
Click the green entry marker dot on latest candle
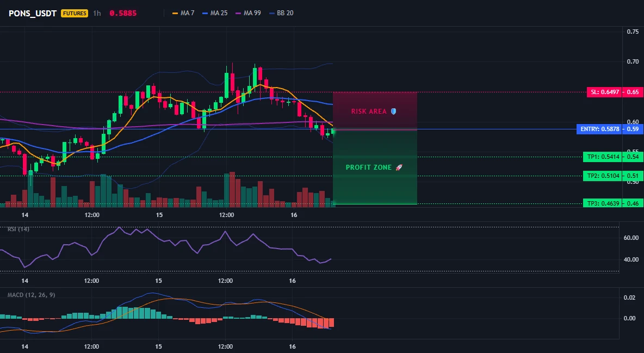pyautogui.click(x=333, y=132)
